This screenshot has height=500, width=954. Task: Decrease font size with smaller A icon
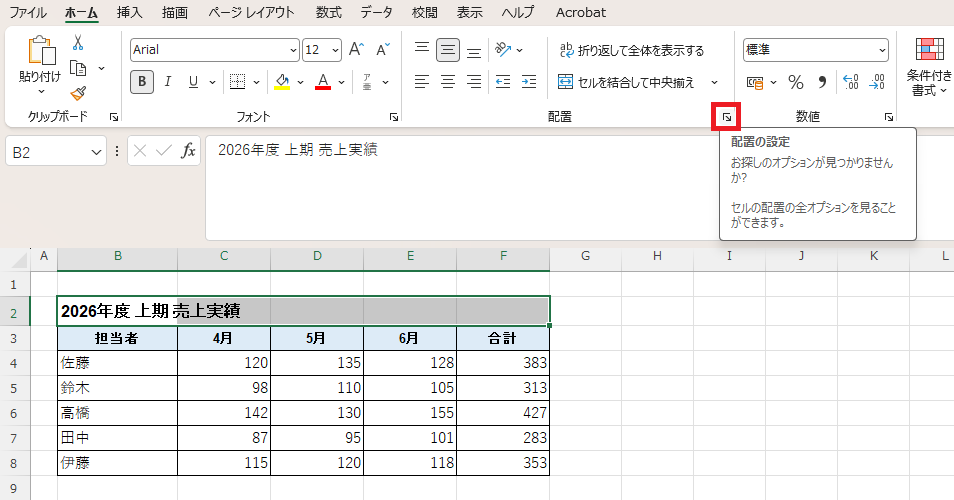tap(383, 50)
